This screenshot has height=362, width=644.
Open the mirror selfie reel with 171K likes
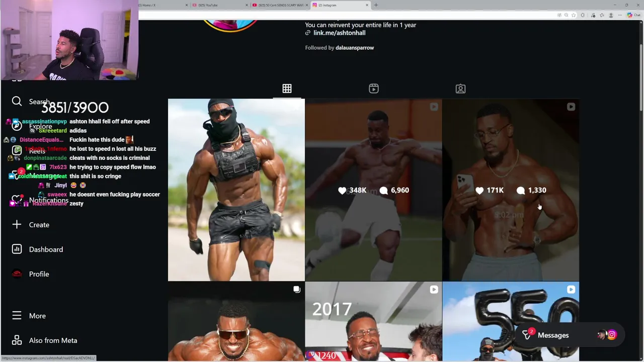(511, 190)
